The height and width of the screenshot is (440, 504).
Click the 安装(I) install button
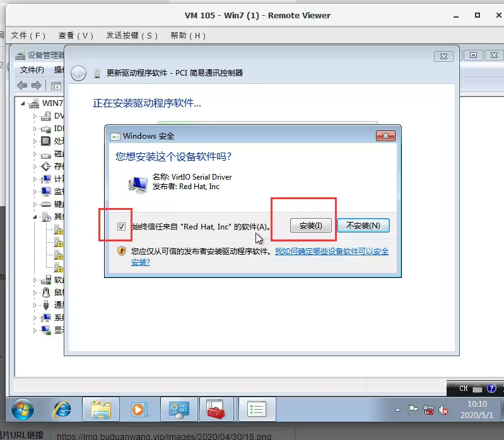310,226
